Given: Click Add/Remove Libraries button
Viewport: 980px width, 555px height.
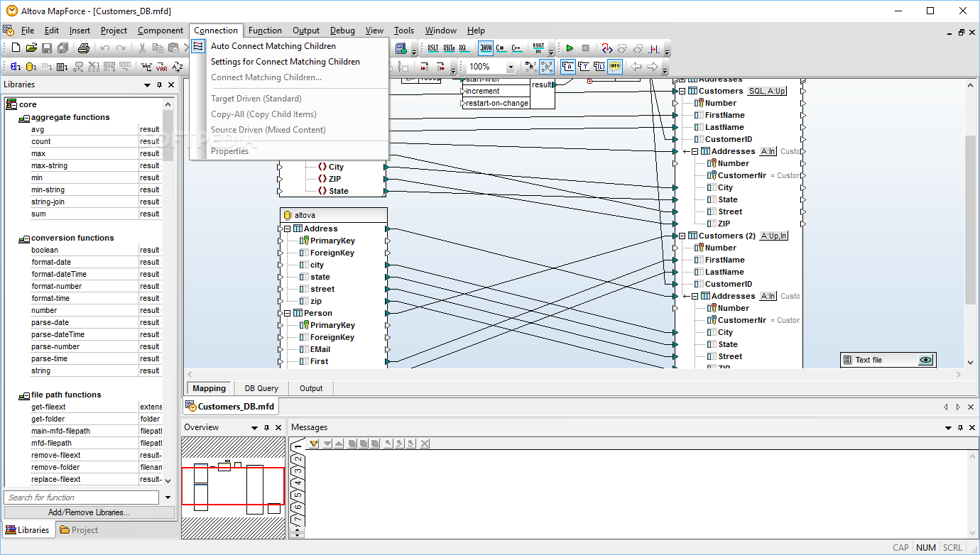Looking at the screenshot, I should tap(89, 512).
